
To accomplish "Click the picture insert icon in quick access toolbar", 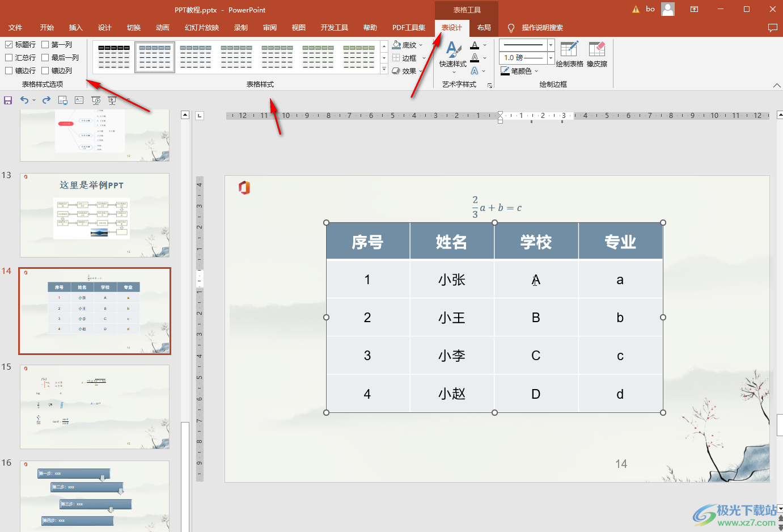I will coord(63,100).
